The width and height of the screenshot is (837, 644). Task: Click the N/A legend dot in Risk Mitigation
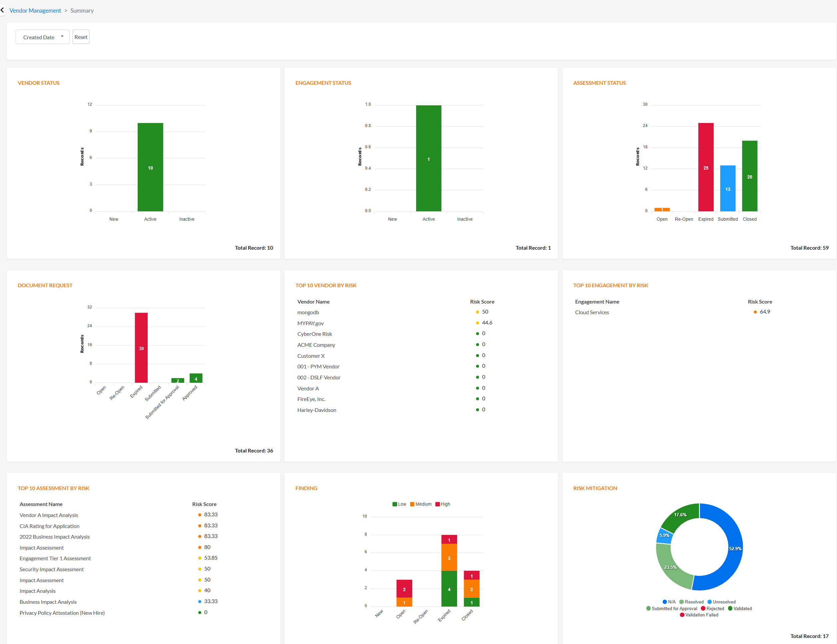pos(665,602)
